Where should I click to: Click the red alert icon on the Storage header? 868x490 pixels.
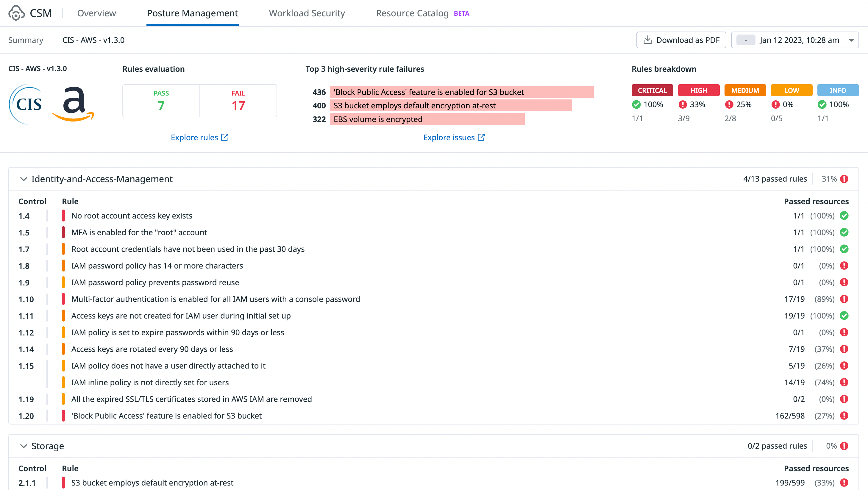844,446
